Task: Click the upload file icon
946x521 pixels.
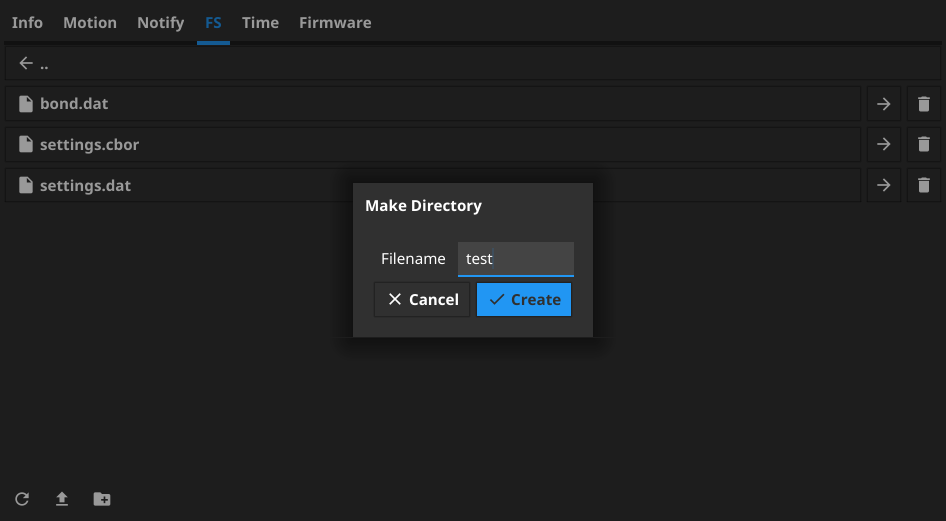Action: point(62,498)
